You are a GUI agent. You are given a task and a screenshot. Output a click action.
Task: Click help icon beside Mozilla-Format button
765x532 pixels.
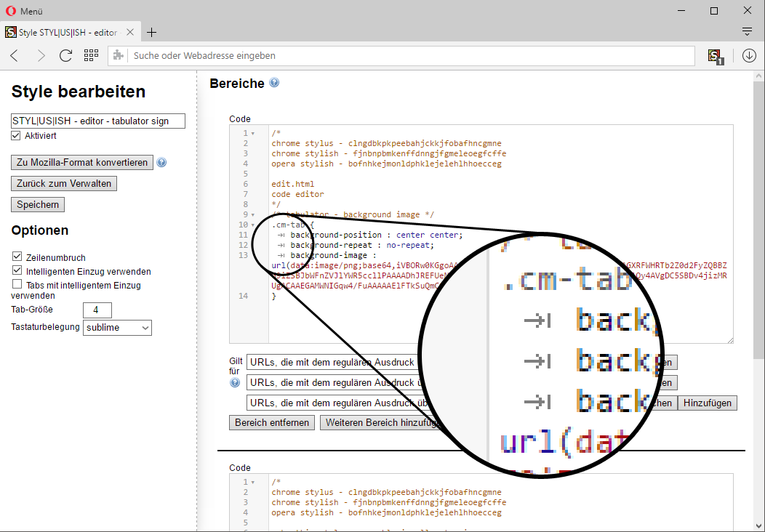tap(161, 163)
